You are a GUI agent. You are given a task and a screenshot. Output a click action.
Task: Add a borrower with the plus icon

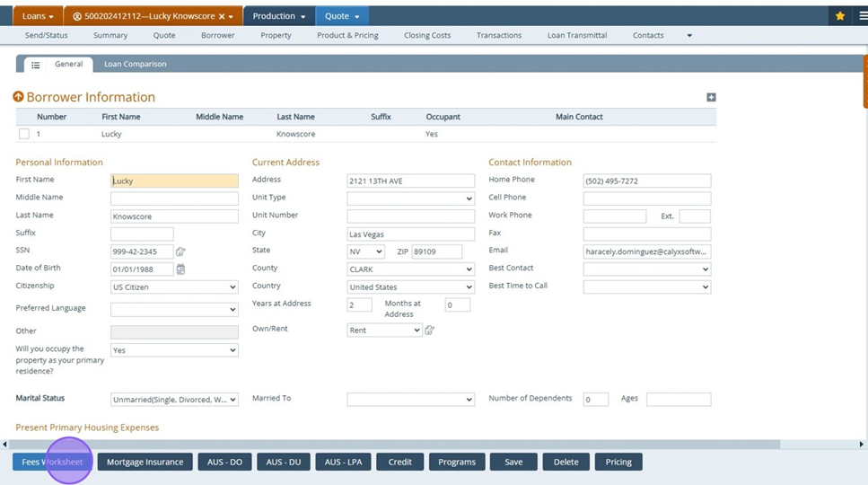point(711,97)
